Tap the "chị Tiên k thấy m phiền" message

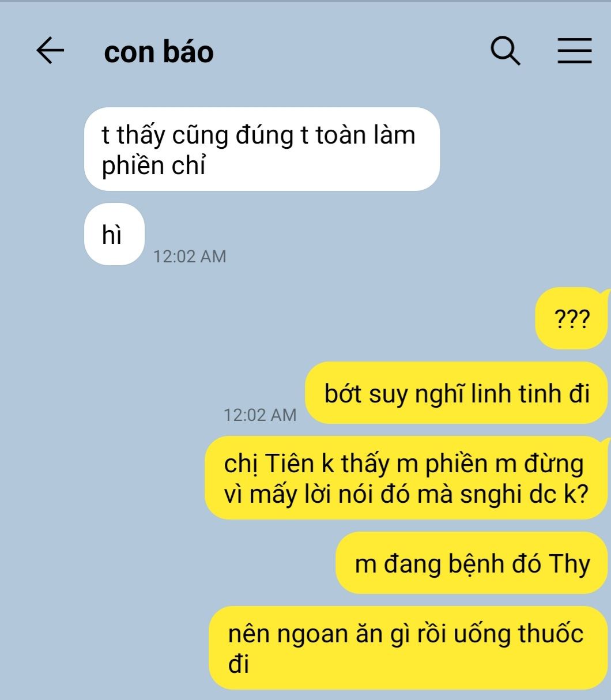(406, 478)
